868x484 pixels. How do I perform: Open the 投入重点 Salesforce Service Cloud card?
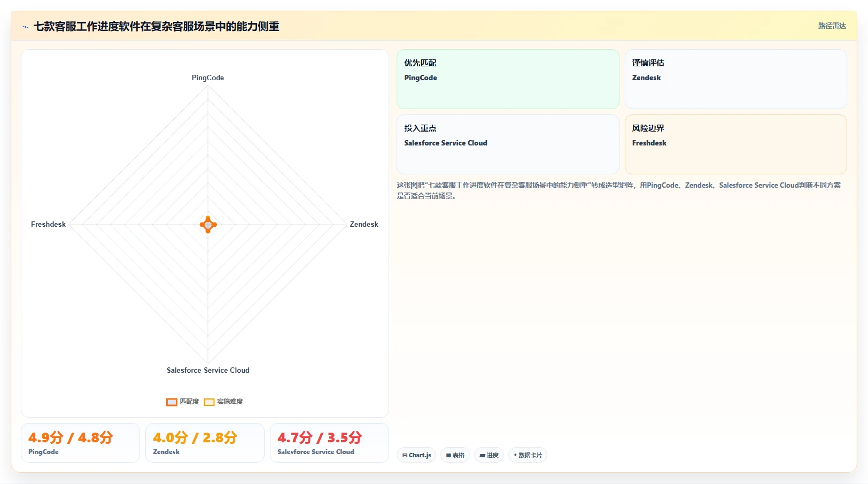[508, 144]
